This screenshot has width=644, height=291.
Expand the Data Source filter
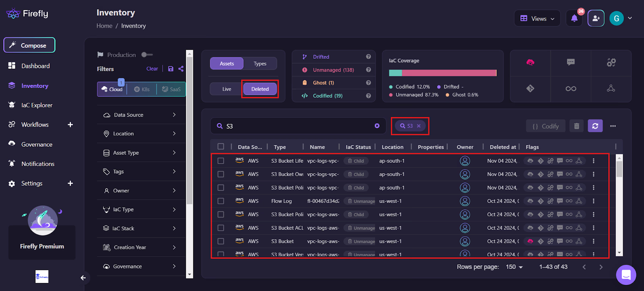[141, 115]
